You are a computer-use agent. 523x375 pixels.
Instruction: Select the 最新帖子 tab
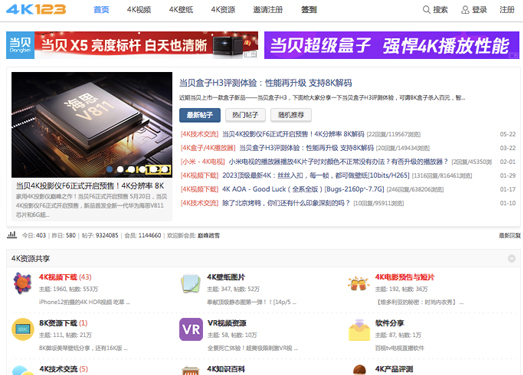(199, 115)
